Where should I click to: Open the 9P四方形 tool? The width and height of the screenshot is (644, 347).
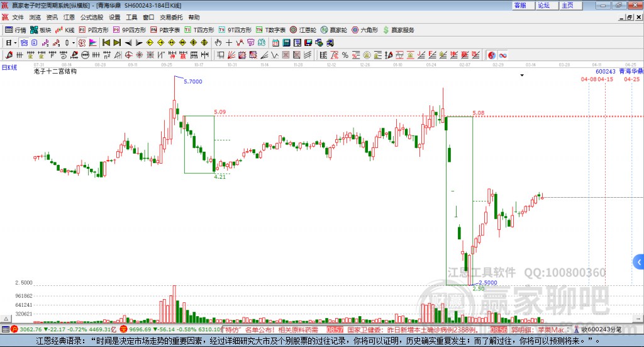coord(129,30)
